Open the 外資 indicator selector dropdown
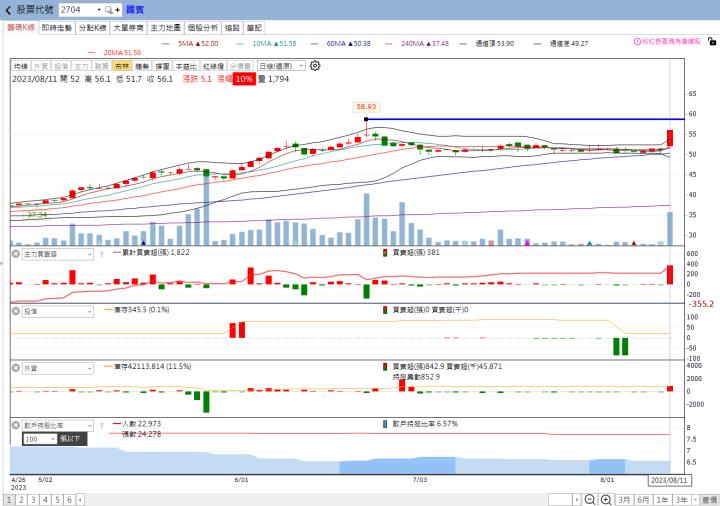The width and height of the screenshot is (720, 506). click(58, 368)
